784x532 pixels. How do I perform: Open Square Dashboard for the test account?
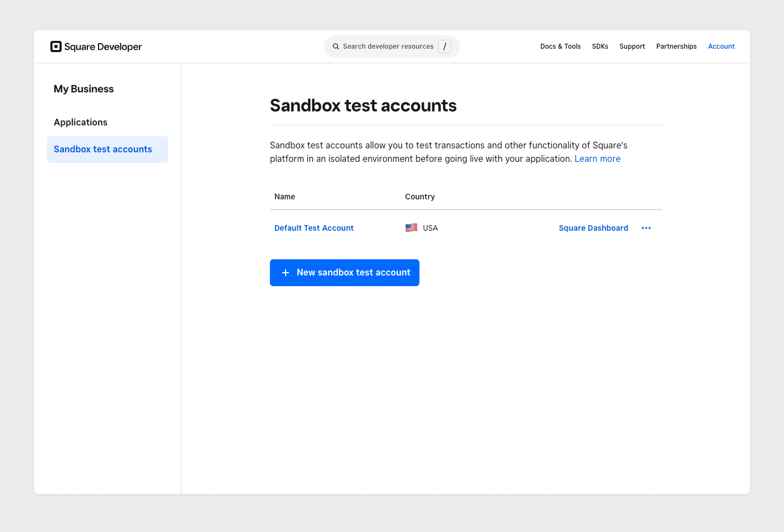pyautogui.click(x=594, y=228)
